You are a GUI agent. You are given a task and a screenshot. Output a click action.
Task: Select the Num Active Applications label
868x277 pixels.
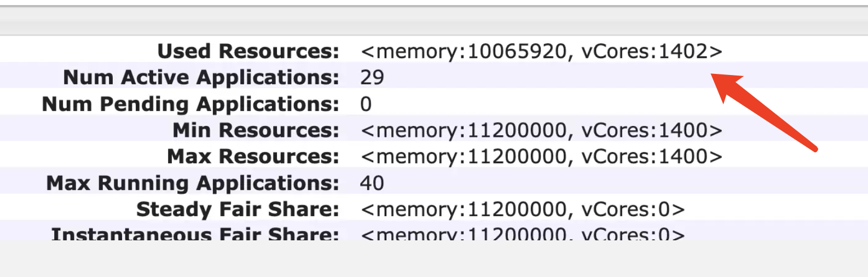tap(201, 77)
